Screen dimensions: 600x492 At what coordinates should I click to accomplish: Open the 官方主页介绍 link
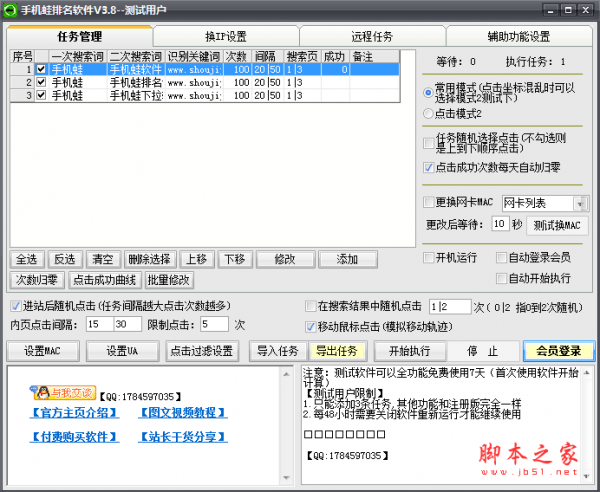pyautogui.click(x=73, y=412)
